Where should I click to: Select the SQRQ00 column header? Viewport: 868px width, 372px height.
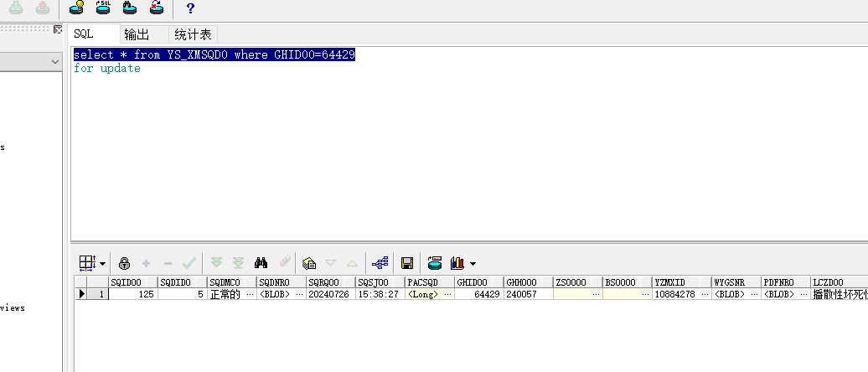pos(331,282)
